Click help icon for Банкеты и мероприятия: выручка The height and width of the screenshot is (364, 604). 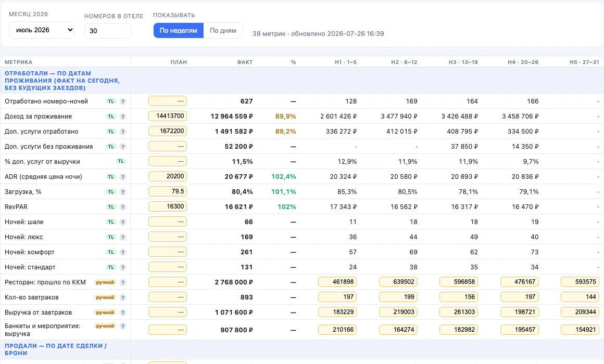pos(123,326)
